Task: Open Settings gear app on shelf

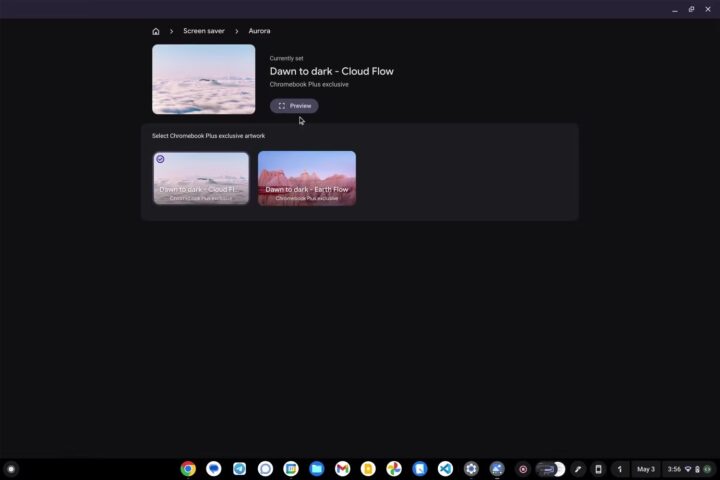Action: point(472,469)
